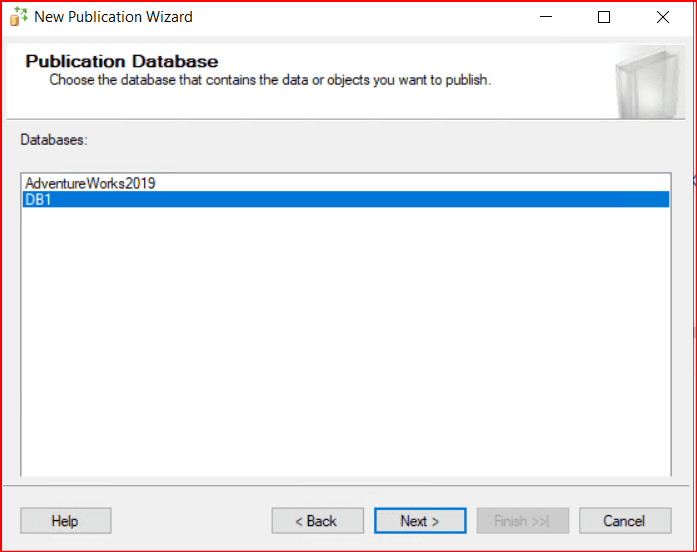Click the blank header area below the description

[x=300, y=103]
